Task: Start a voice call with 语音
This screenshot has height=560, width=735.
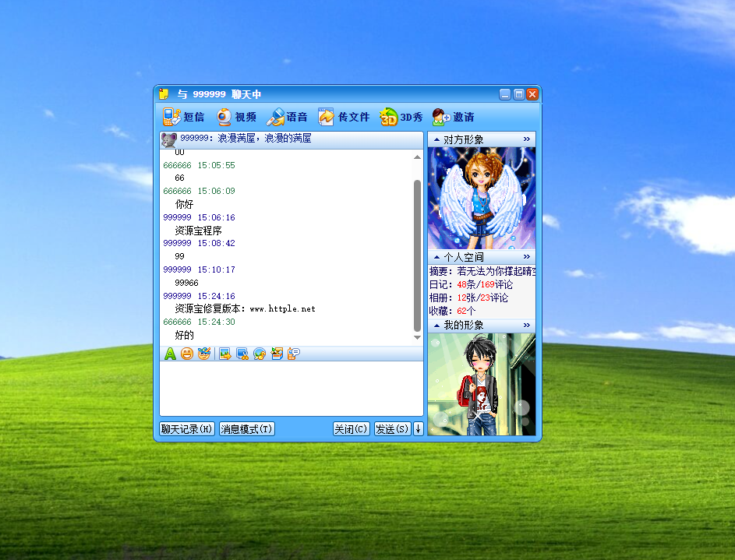Action: [x=286, y=116]
